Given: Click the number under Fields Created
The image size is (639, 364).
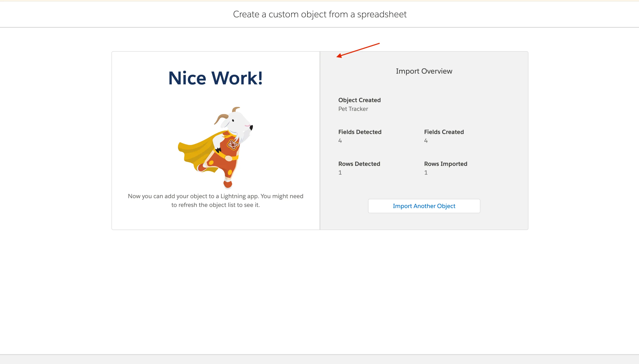Looking at the screenshot, I should click(x=426, y=141).
